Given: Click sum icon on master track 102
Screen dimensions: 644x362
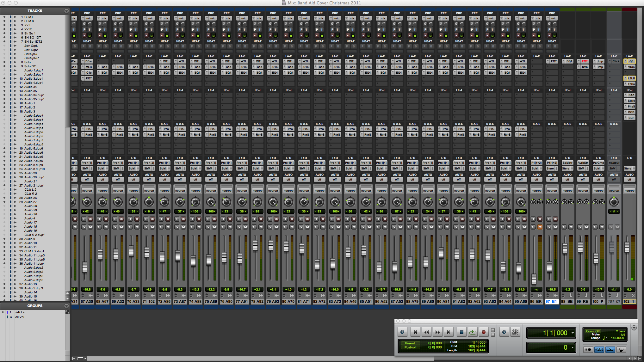Looking at the screenshot, I should 633,295.
